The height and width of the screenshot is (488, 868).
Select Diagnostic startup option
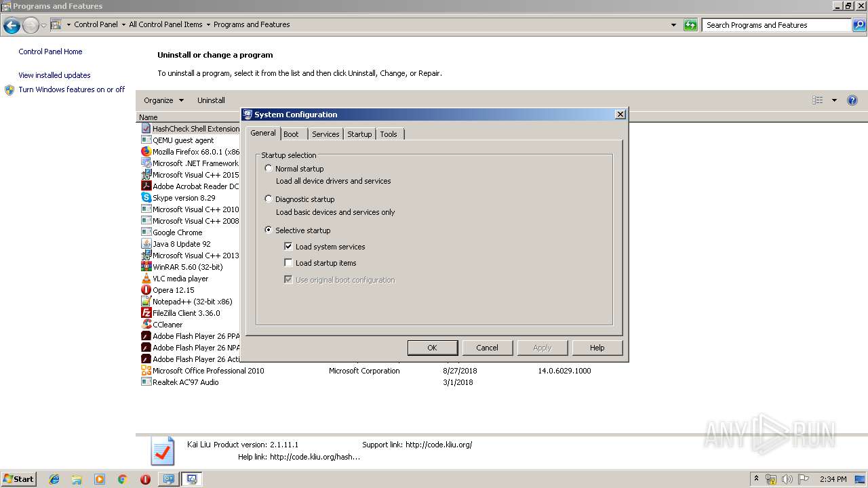(269, 199)
